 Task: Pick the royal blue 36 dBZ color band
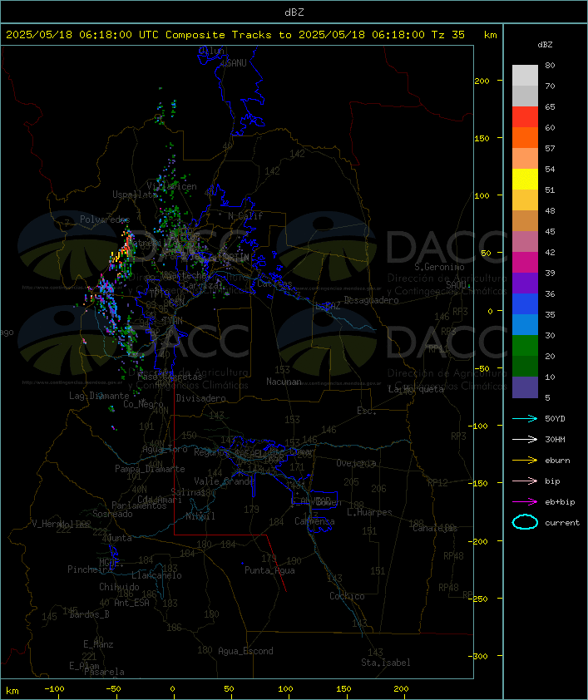(x=525, y=303)
